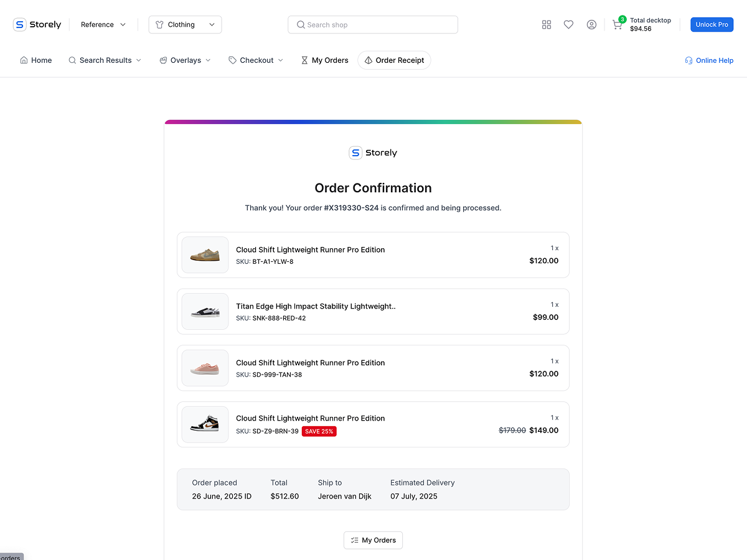Click the Search shop input field
Image resolution: width=747 pixels, height=560 pixels.
[372, 24]
